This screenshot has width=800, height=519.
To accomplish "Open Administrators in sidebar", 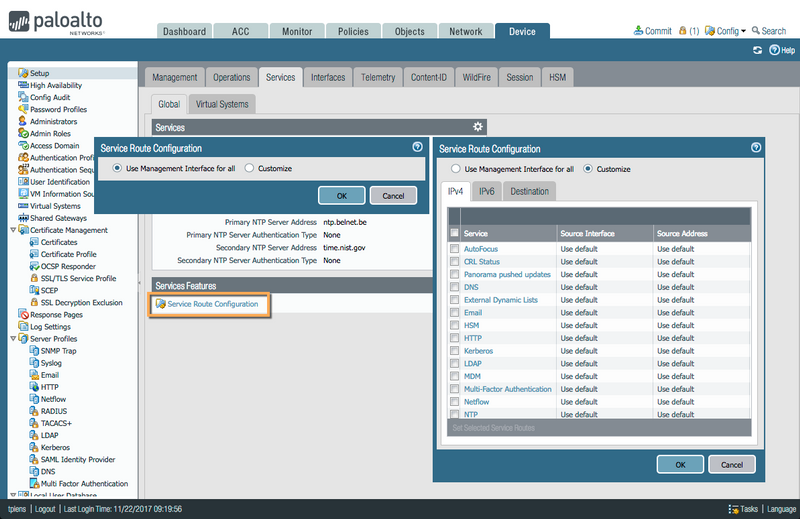I will click(53, 121).
